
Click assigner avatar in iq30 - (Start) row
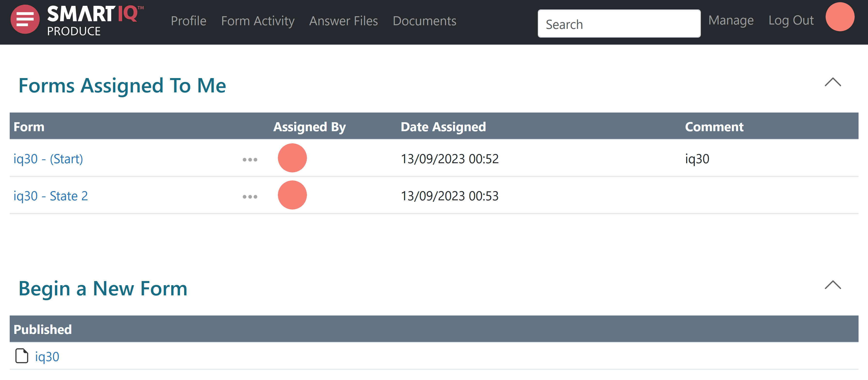pyautogui.click(x=292, y=158)
